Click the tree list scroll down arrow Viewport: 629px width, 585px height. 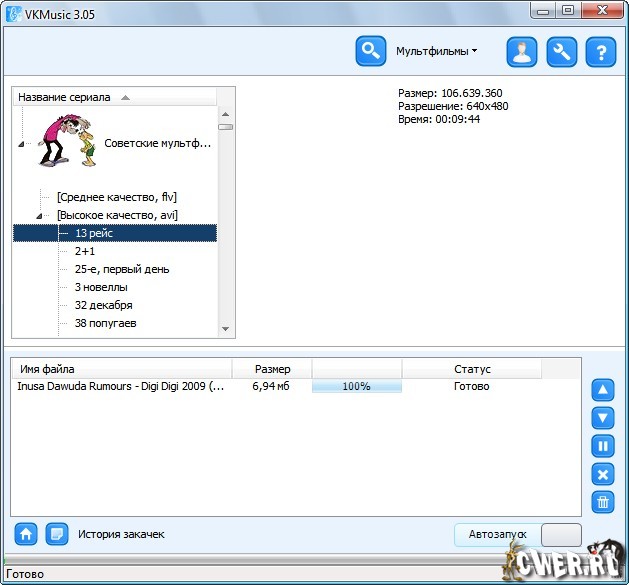(226, 329)
